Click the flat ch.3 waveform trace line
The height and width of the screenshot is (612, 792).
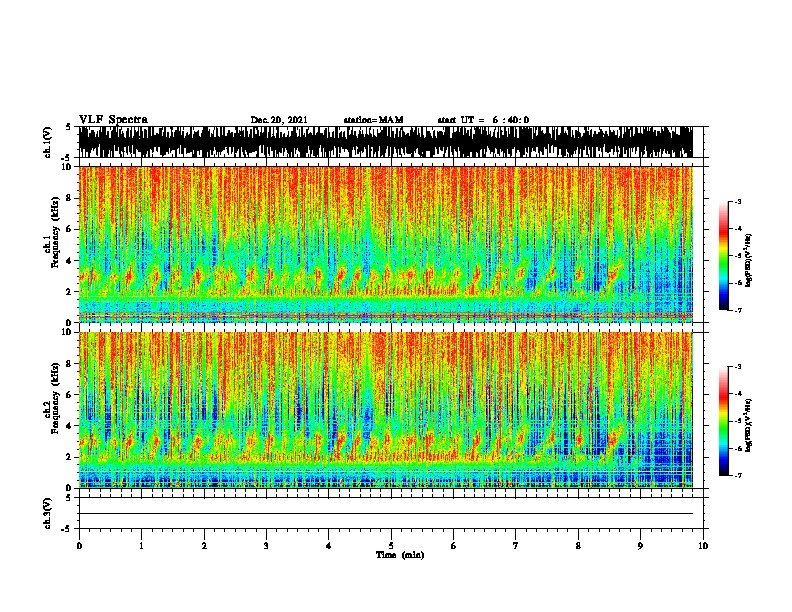tap(386, 514)
